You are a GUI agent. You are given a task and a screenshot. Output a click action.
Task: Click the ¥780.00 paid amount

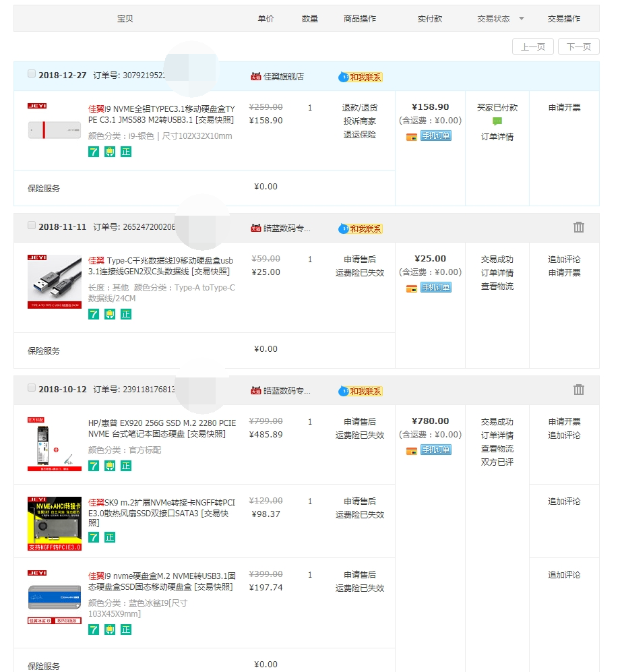(x=430, y=421)
